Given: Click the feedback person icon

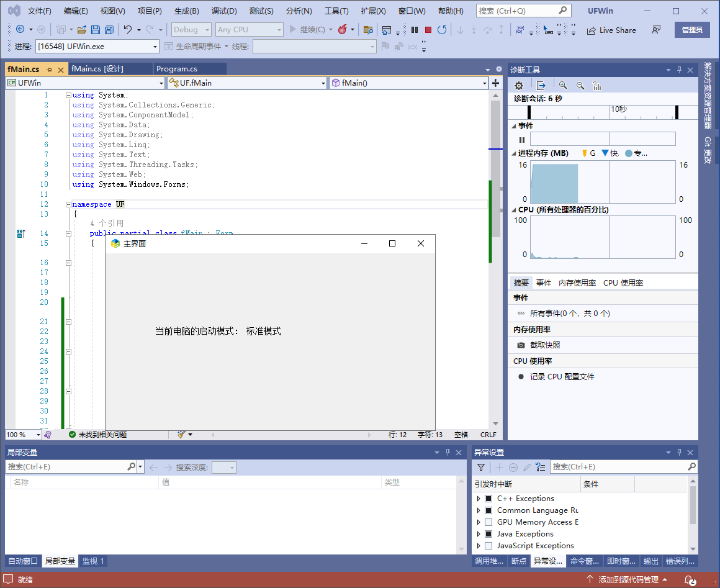Looking at the screenshot, I should click(x=656, y=30).
